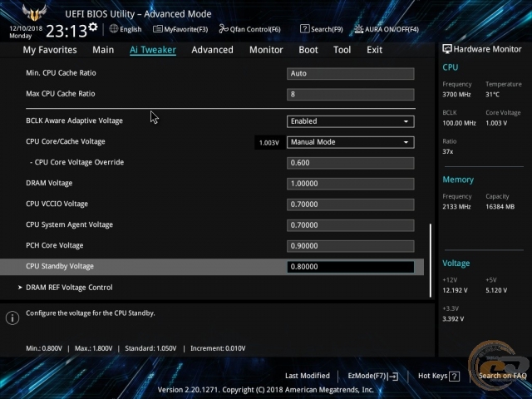Select the Max CPU Cache Ratio label
The width and height of the screenshot is (532, 399).
[x=61, y=94]
